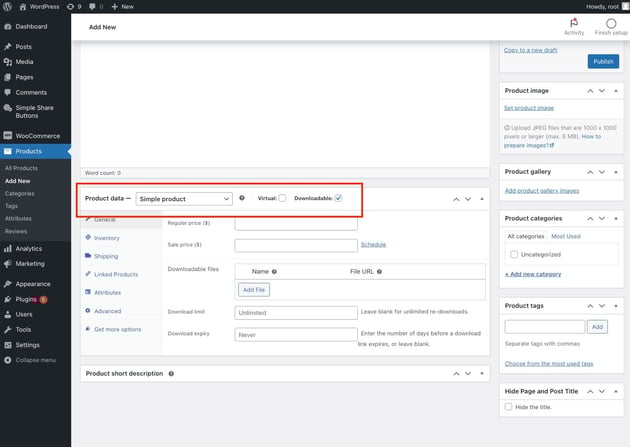This screenshot has height=447, width=630.
Task: Show help for downloadable file Name
Action: (274, 271)
